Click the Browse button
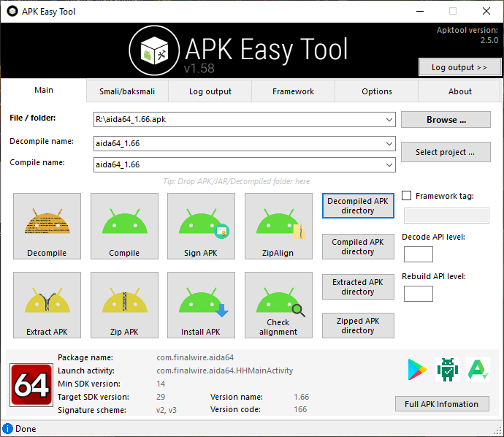Image resolution: width=504 pixels, height=437 pixels. (x=446, y=120)
